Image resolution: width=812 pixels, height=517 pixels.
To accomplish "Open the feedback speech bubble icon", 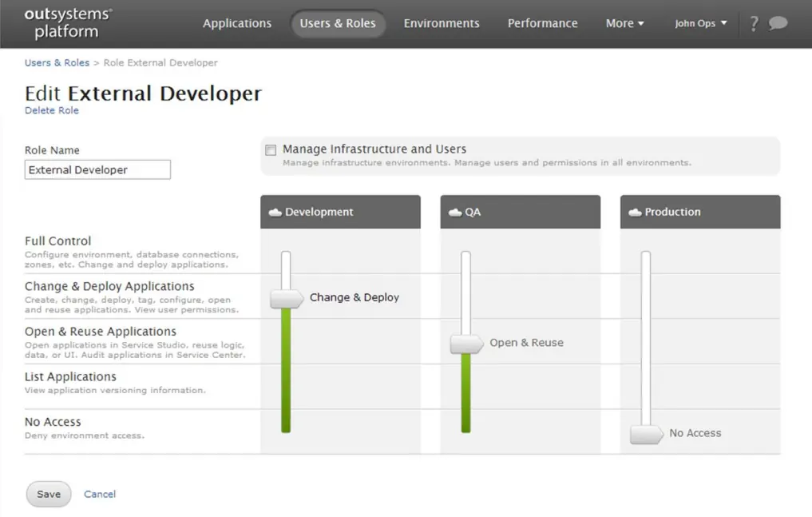I will click(x=778, y=23).
